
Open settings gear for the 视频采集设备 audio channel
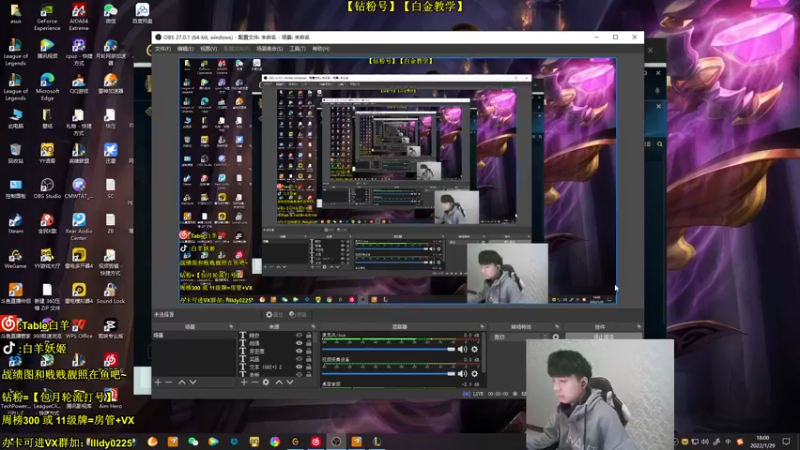[x=474, y=374]
